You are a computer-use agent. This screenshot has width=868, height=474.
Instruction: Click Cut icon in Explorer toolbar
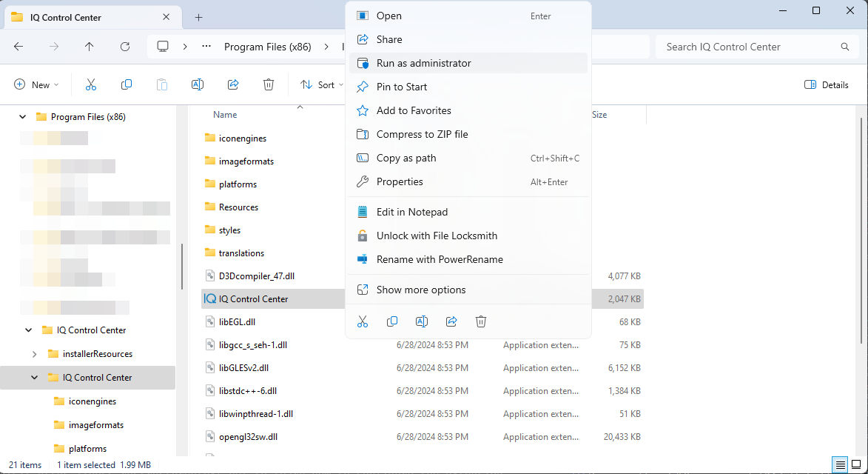click(91, 84)
